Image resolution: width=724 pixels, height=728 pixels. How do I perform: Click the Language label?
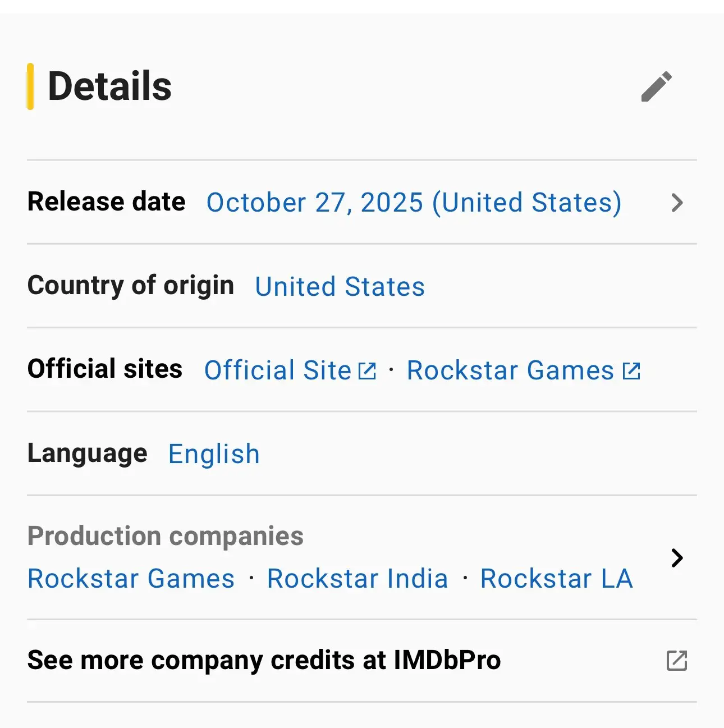tap(87, 454)
